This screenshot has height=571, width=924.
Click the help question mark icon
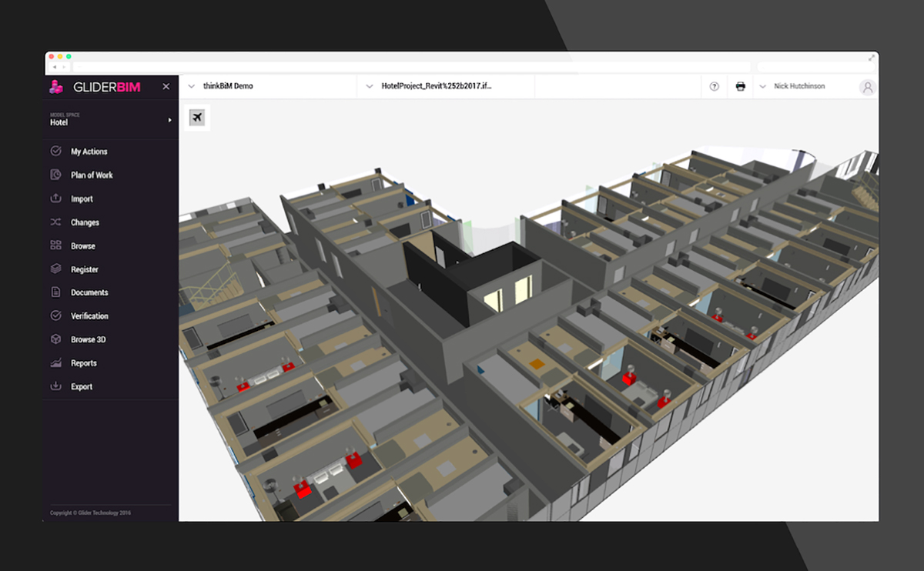pos(714,87)
